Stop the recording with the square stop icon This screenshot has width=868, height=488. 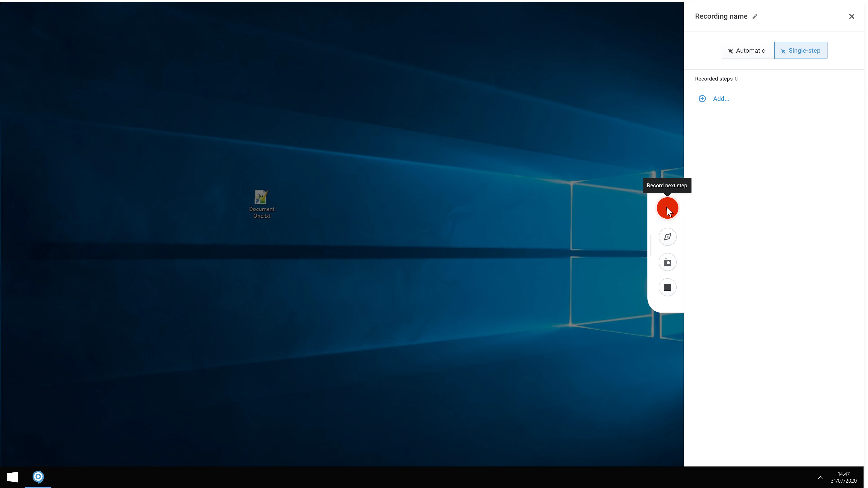click(668, 287)
